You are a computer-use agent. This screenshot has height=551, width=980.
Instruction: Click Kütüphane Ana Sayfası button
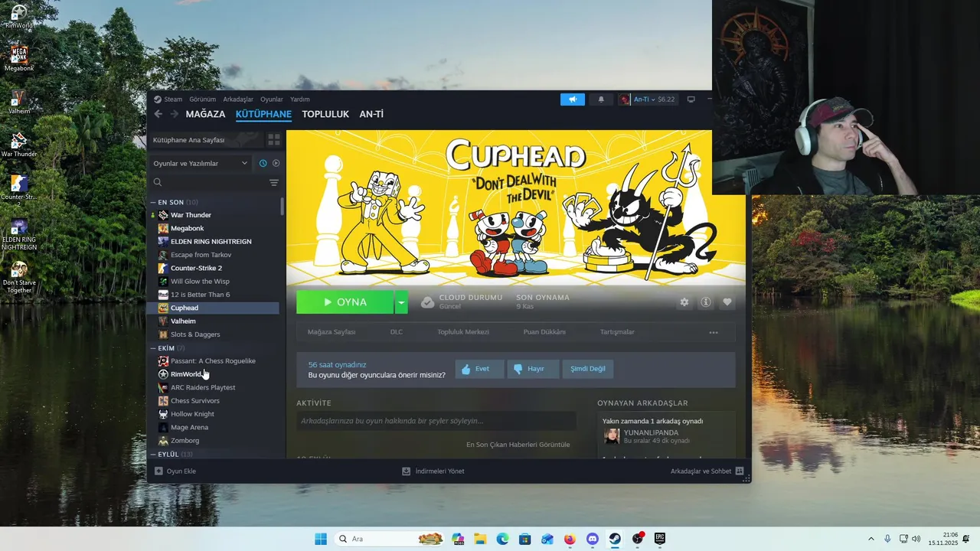pyautogui.click(x=205, y=140)
